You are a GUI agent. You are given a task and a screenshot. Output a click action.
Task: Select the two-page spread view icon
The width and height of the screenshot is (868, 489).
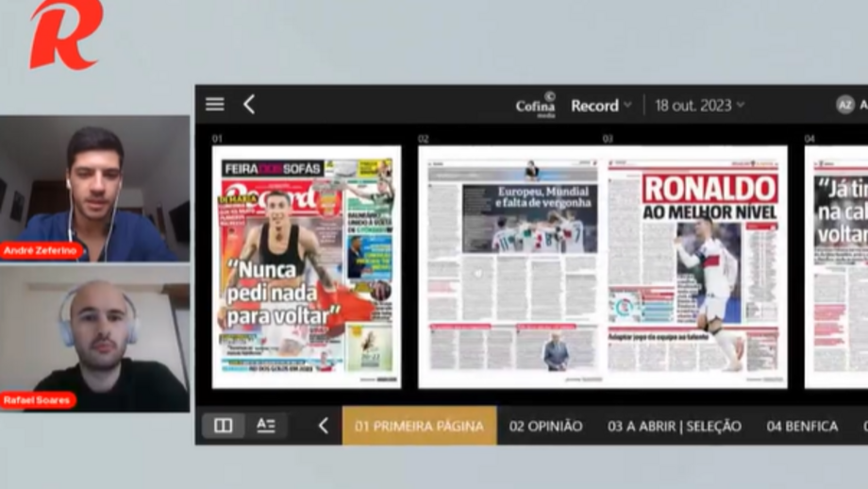point(223,426)
